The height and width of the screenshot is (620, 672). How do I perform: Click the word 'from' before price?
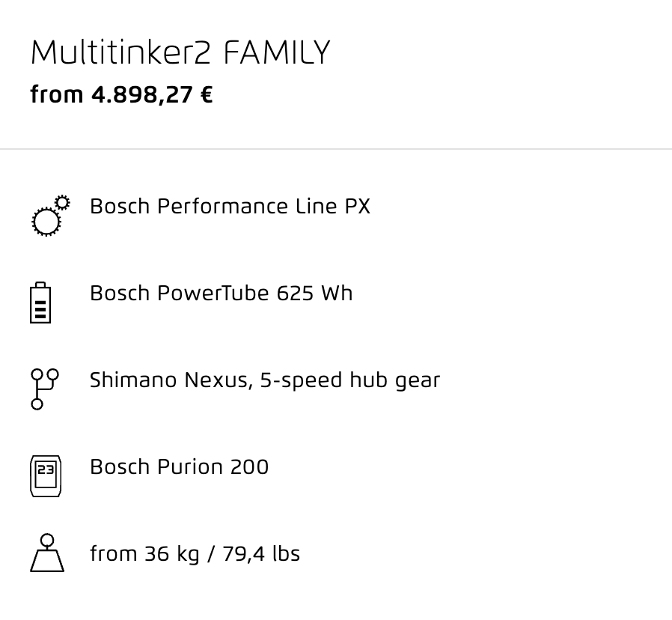[x=57, y=94]
